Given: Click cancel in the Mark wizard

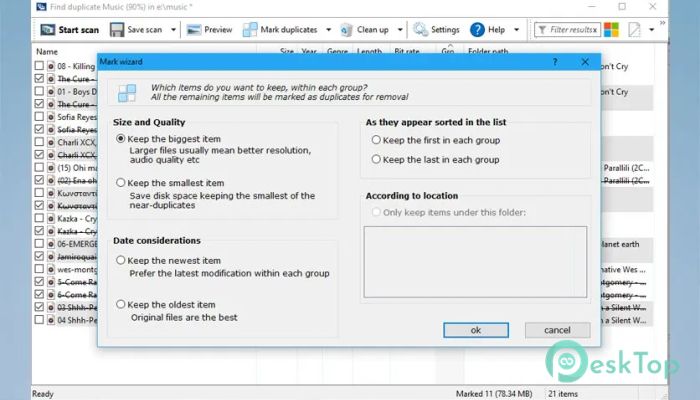Looking at the screenshot, I should click(x=557, y=330).
